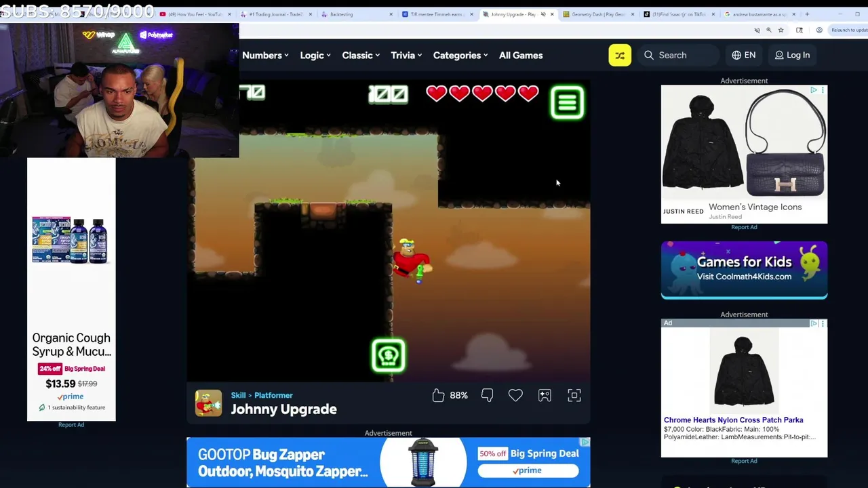Viewport: 868px width, 488px height.
Task: Expand the Logic dropdown menu
Action: point(315,56)
